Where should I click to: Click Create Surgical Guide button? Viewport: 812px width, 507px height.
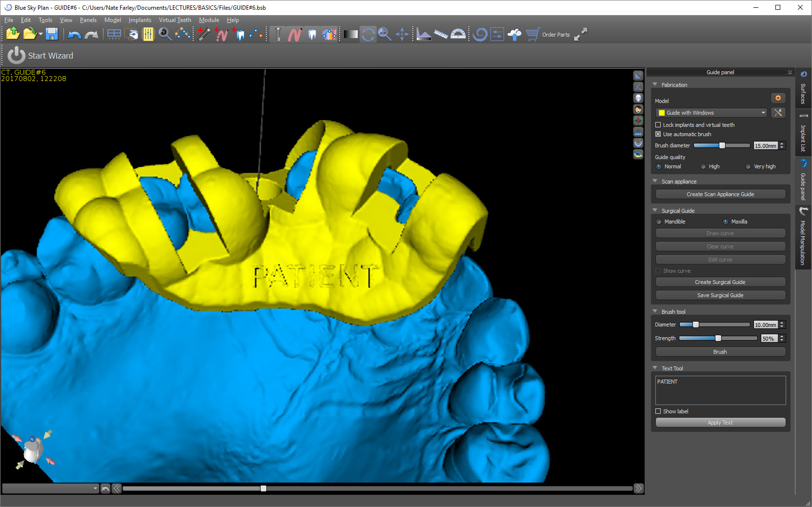(720, 282)
